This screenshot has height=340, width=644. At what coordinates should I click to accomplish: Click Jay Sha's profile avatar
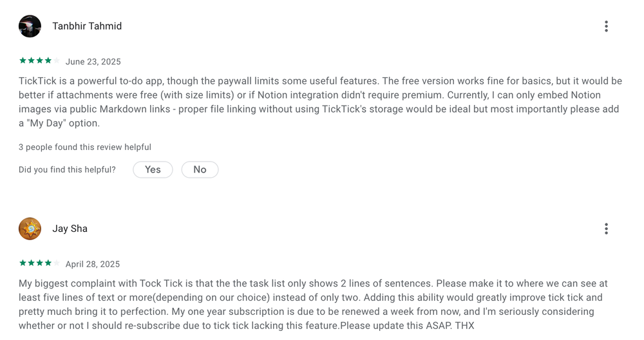coord(30,229)
